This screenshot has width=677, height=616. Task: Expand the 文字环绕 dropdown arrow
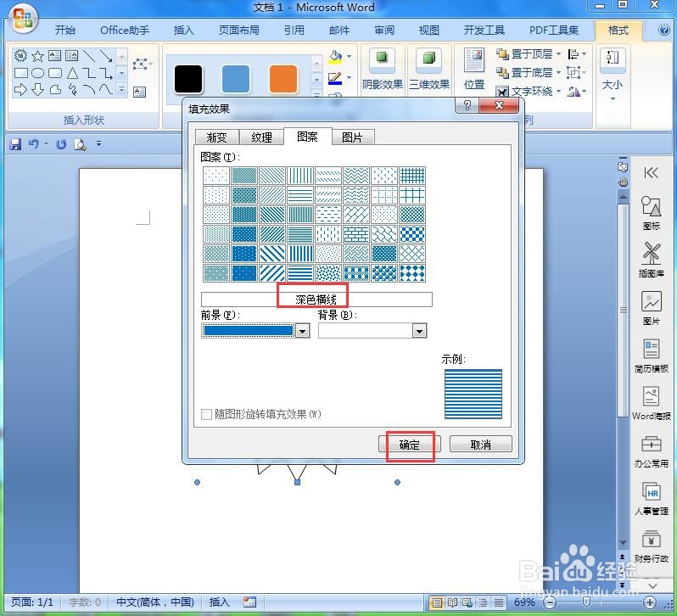click(558, 91)
